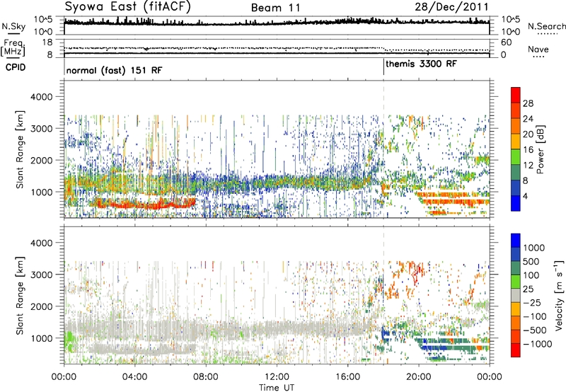Click the 'Nave' legend label
566x392 pixels.
[x=538, y=50]
